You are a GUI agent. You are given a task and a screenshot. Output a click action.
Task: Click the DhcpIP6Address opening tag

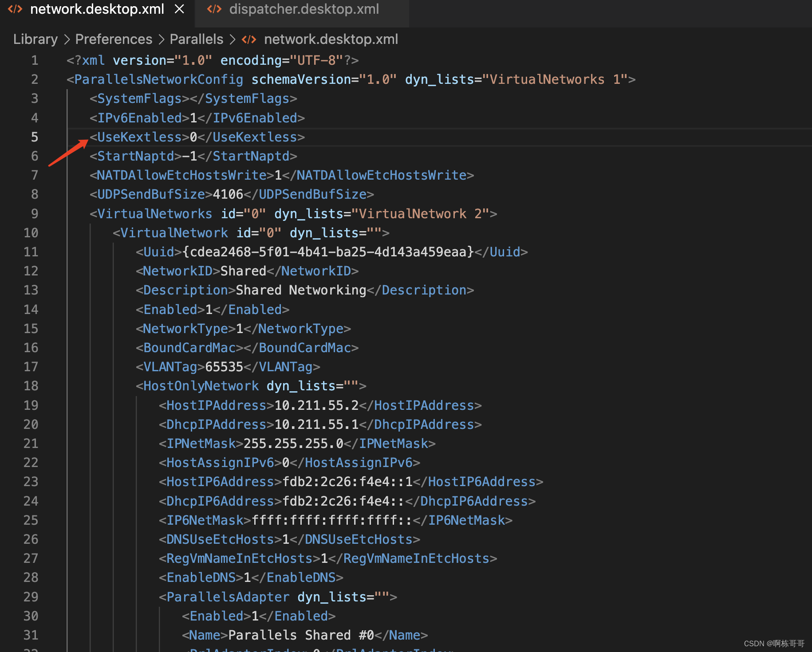point(221,501)
